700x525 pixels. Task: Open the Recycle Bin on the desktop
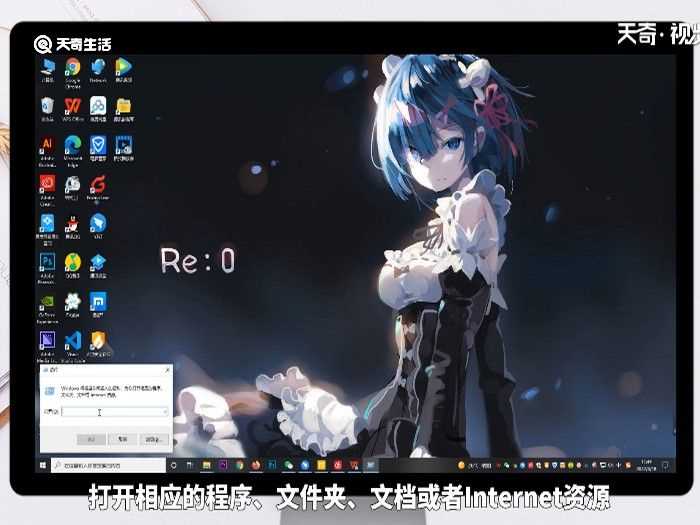pyautogui.click(x=47, y=109)
